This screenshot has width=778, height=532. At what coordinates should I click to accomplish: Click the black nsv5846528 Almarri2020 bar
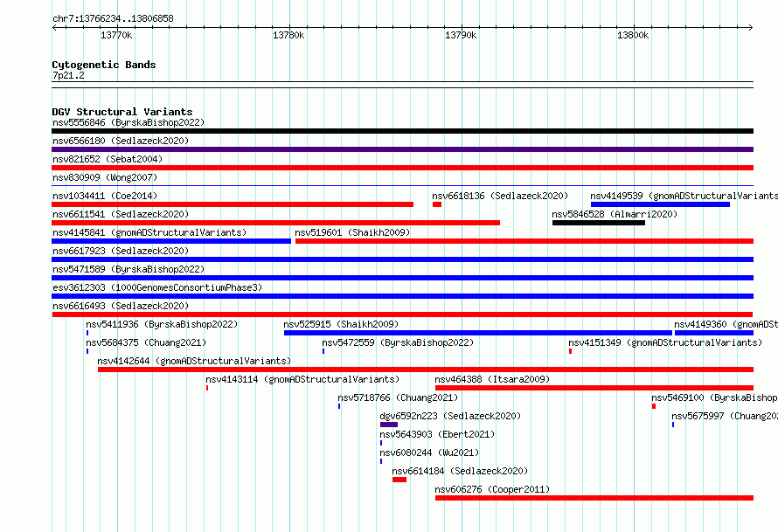point(599,223)
